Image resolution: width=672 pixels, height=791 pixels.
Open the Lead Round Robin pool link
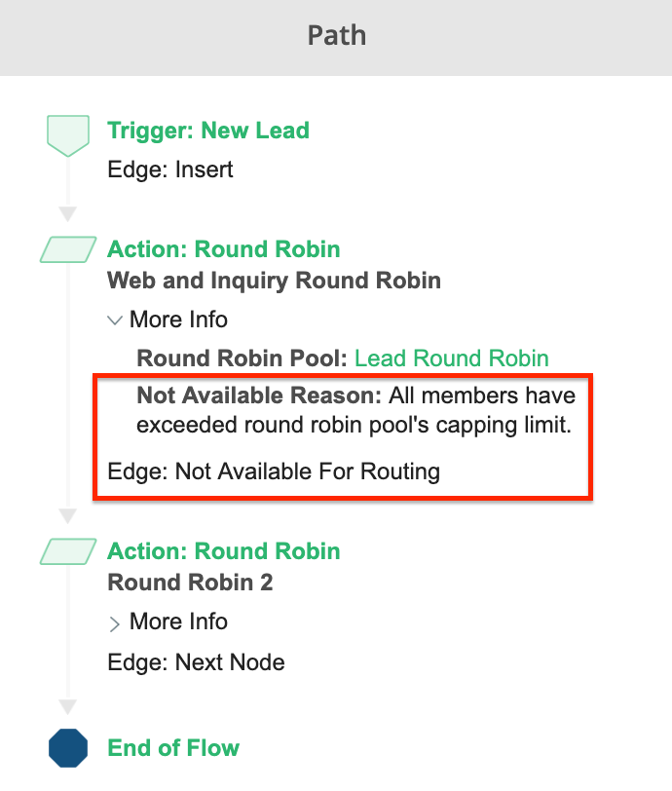point(451,358)
